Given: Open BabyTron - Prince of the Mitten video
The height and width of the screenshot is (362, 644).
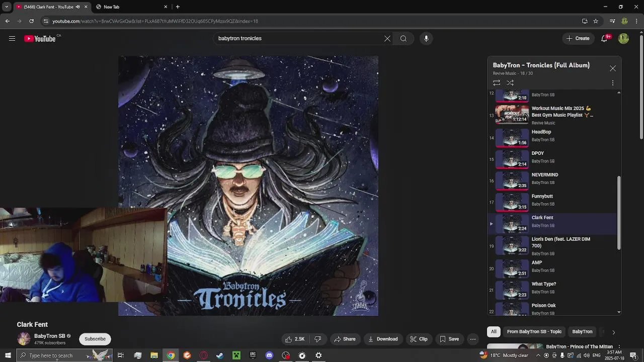Looking at the screenshot, I should (580, 347).
